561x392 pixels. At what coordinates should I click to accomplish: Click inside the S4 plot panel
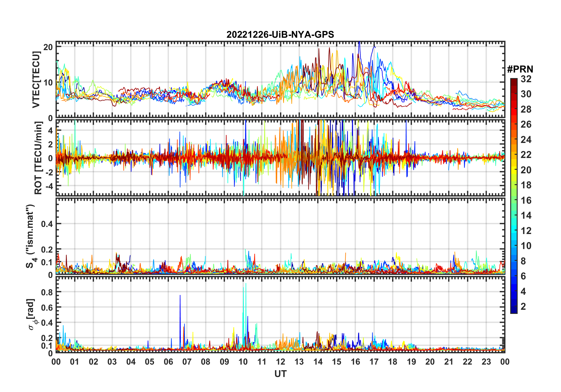pyautogui.click(x=280, y=236)
